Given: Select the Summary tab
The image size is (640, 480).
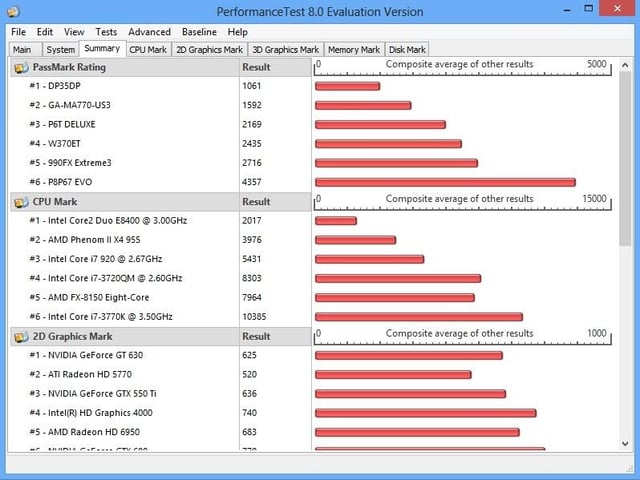Looking at the screenshot, I should tap(102, 49).
